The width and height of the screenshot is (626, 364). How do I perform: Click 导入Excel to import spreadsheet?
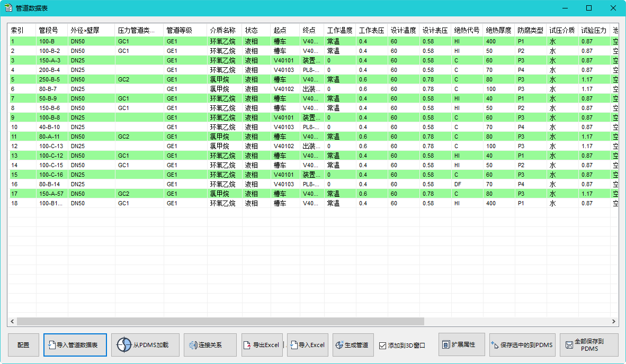(x=308, y=345)
